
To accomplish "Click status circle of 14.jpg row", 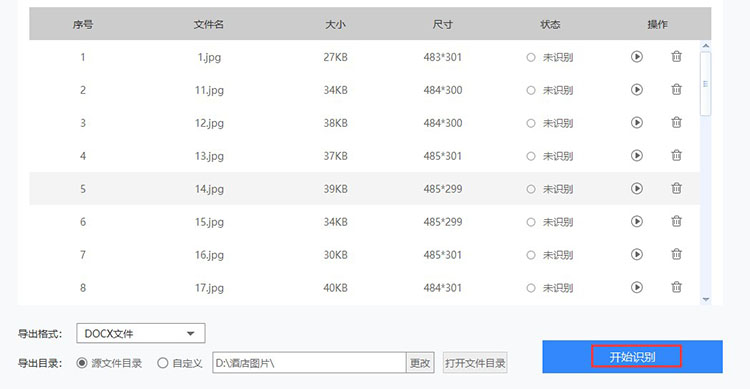I will pos(531,189).
